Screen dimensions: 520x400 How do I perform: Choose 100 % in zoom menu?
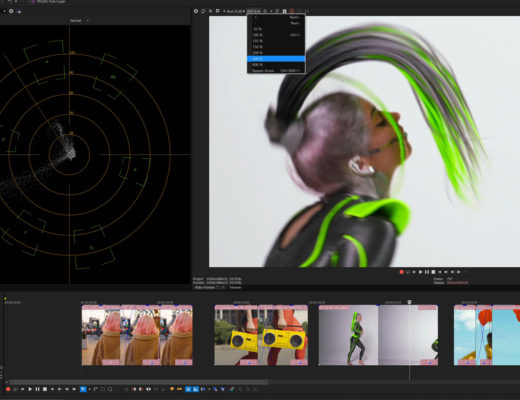tap(276, 35)
